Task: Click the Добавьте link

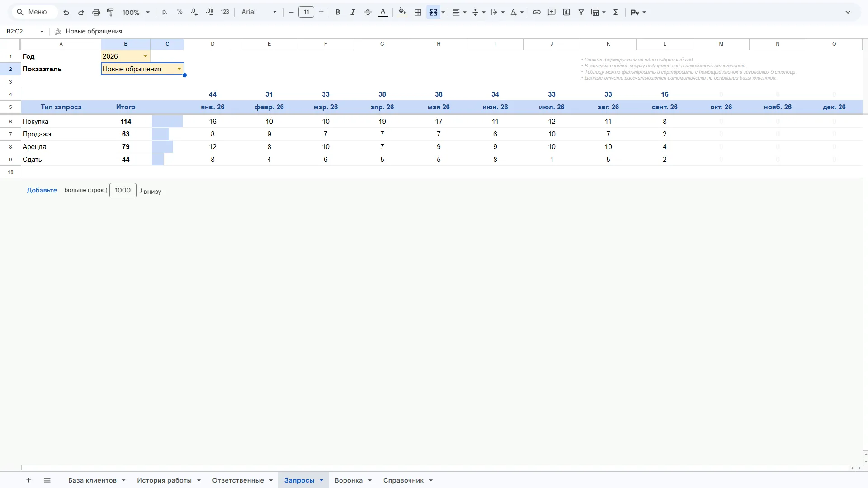Action: pos(42,190)
